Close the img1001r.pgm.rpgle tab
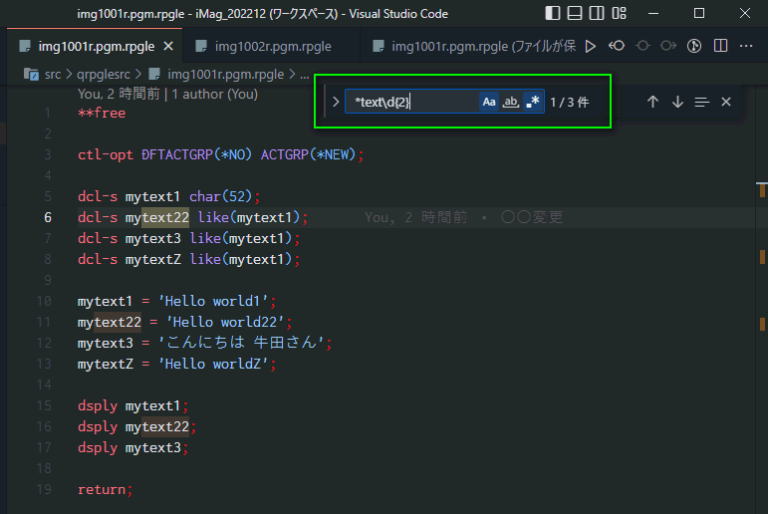The height and width of the screenshot is (514, 768). (168, 46)
